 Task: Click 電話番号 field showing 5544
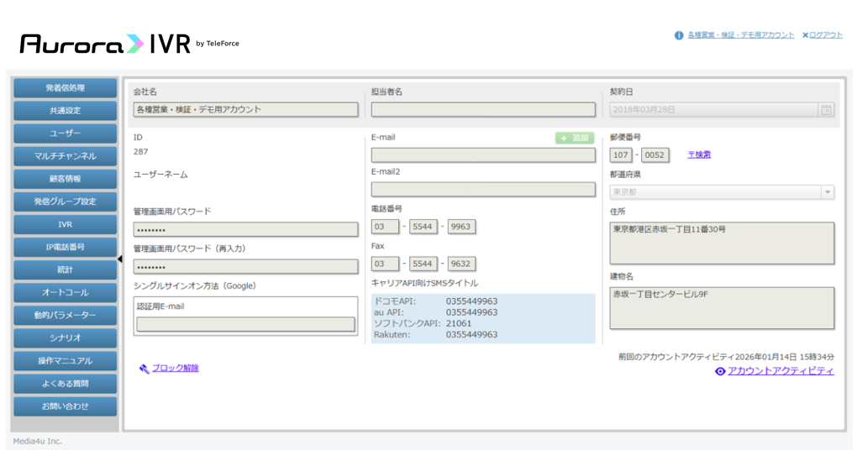pyautogui.click(x=423, y=227)
